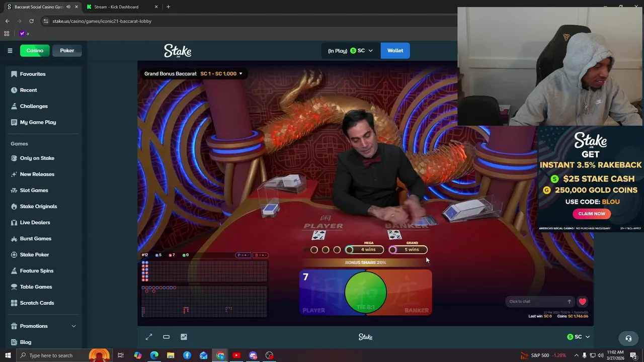The width and height of the screenshot is (644, 362).
Task: Claim the Stake promo with Claim Now
Action: pos(592,214)
